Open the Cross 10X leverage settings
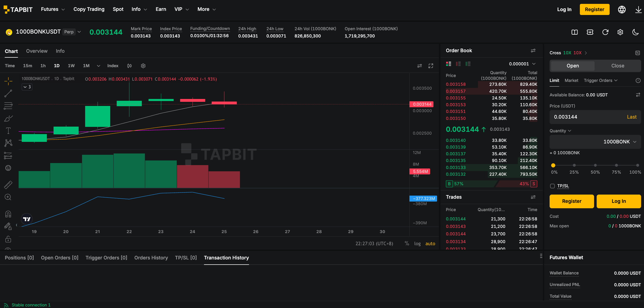The height and width of the screenshot is (308, 644). coord(568,53)
